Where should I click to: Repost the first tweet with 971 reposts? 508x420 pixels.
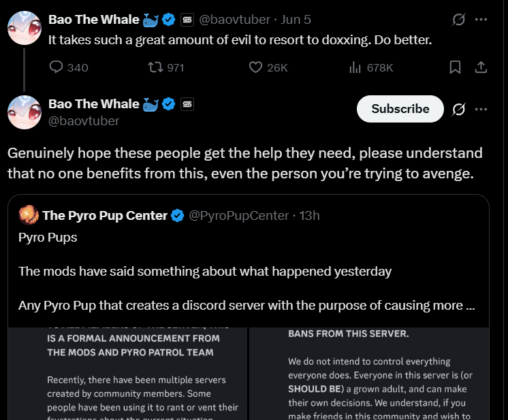(155, 67)
